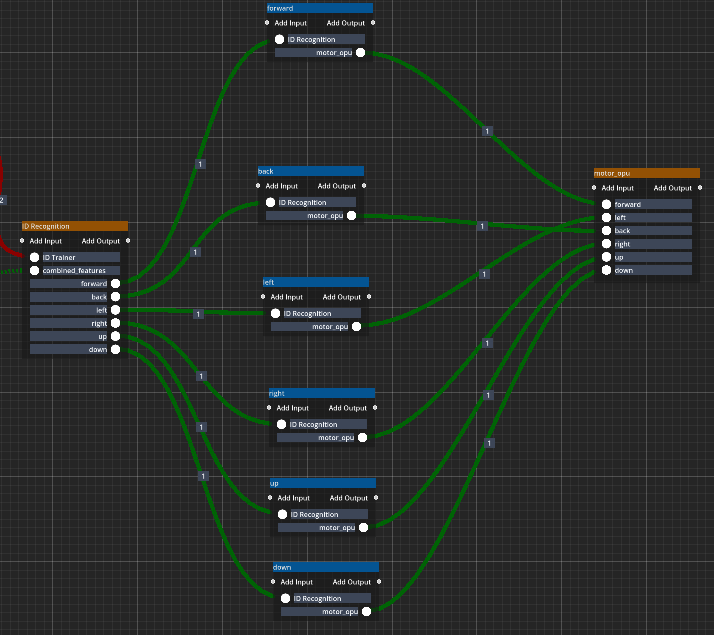714x635 pixels.
Task: Select the up input port on motor_opu node
Action: pos(606,257)
